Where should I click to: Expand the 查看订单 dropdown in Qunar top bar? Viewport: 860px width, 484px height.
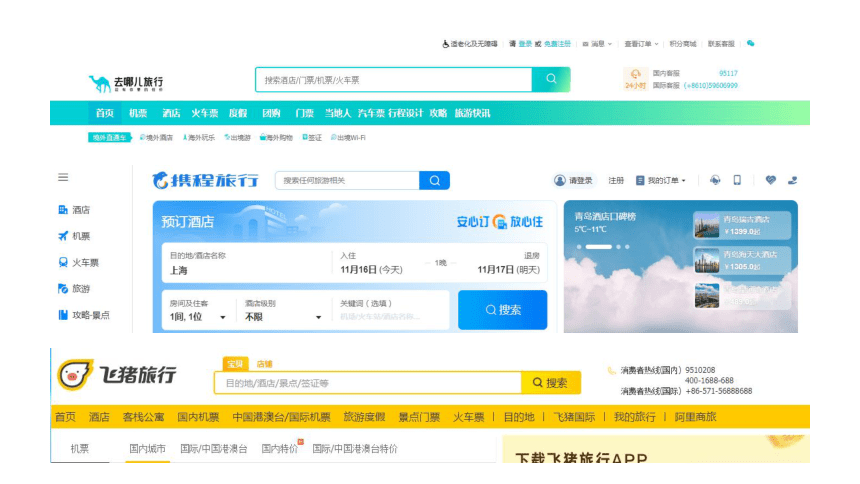coord(641,44)
